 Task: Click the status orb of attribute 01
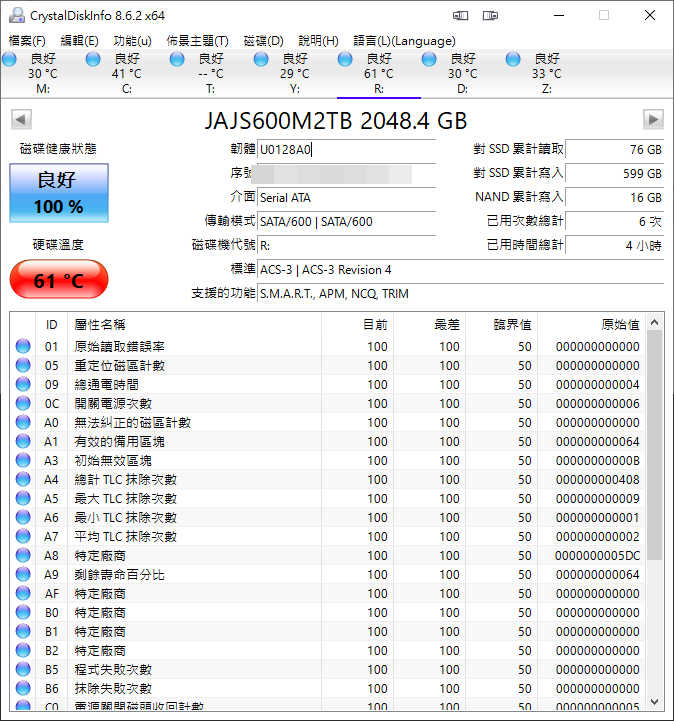tap(23, 346)
